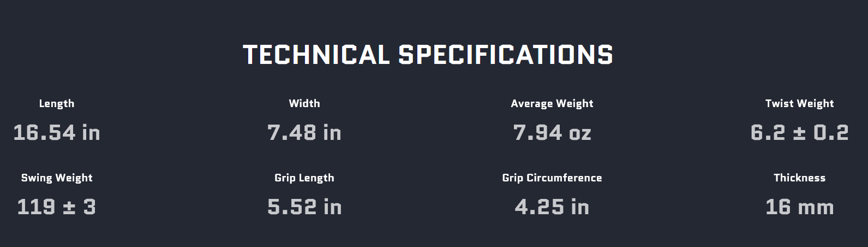Image resolution: width=868 pixels, height=247 pixels.
Task: Click the Twist Weight label
Action: click(x=799, y=103)
